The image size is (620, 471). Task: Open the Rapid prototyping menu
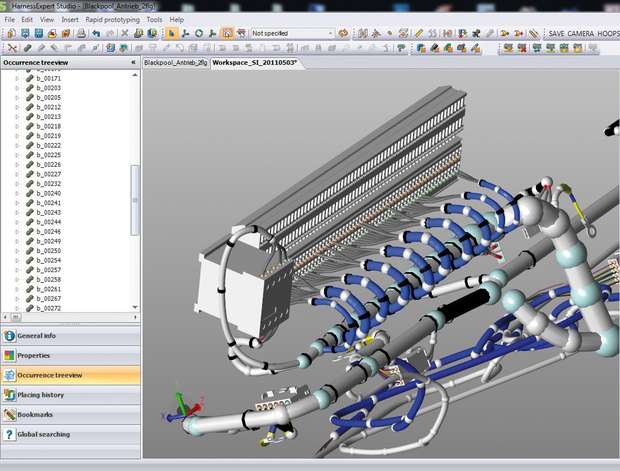[x=113, y=19]
